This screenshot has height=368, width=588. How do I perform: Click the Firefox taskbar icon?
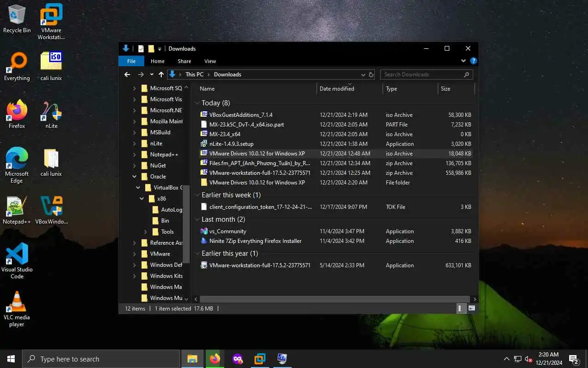point(215,359)
